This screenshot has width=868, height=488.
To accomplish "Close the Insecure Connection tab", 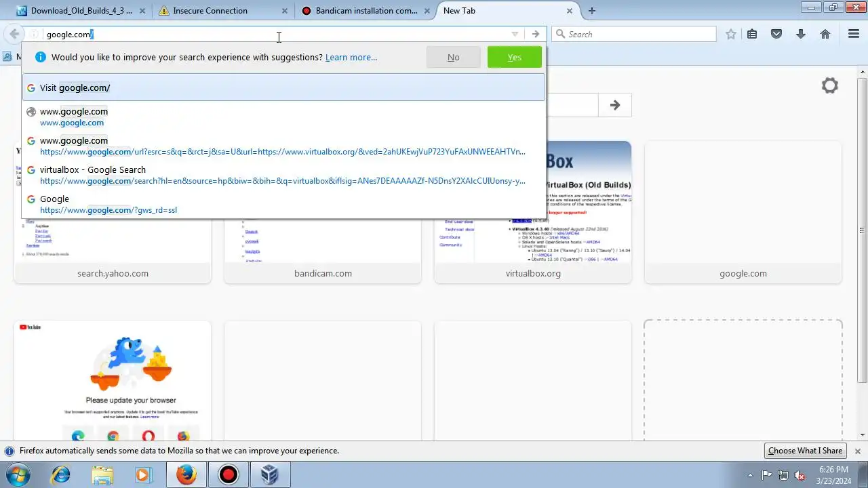I will (285, 11).
